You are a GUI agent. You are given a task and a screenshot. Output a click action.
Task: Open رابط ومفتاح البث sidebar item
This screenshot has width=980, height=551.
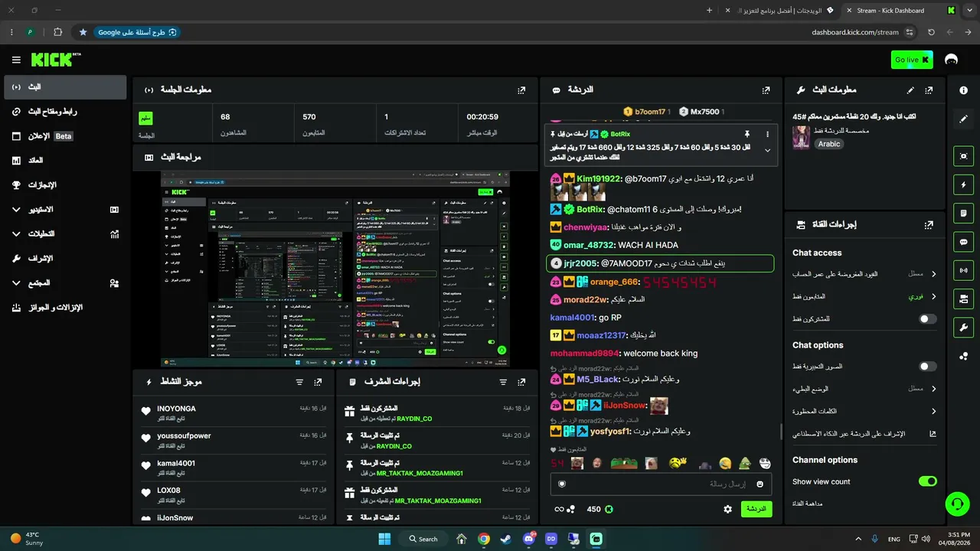(65, 112)
